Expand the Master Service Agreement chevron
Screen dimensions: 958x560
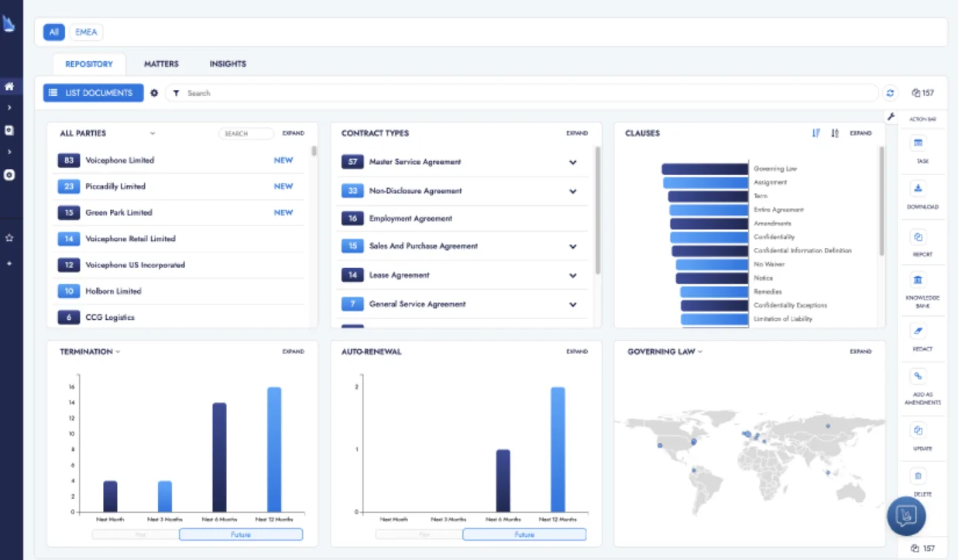click(x=573, y=163)
